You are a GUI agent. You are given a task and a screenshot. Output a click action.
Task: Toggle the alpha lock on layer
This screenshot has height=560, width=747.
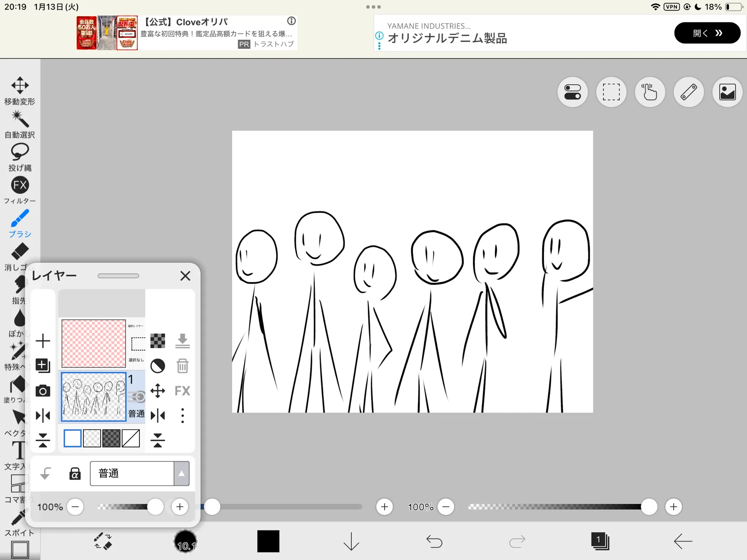(x=75, y=474)
